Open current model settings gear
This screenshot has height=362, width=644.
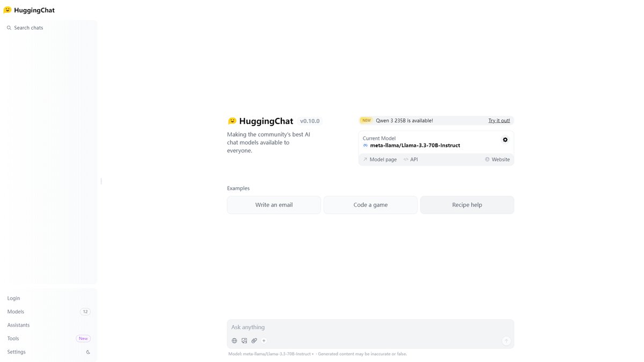click(x=505, y=139)
